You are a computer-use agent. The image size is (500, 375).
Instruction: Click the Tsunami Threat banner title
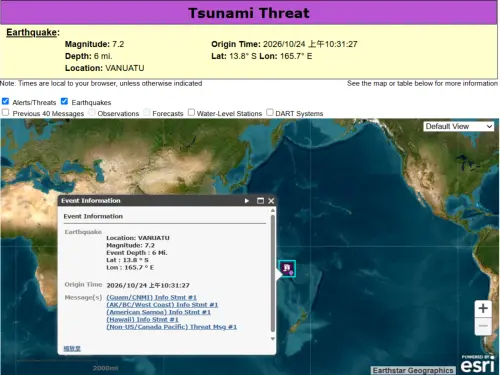249,13
